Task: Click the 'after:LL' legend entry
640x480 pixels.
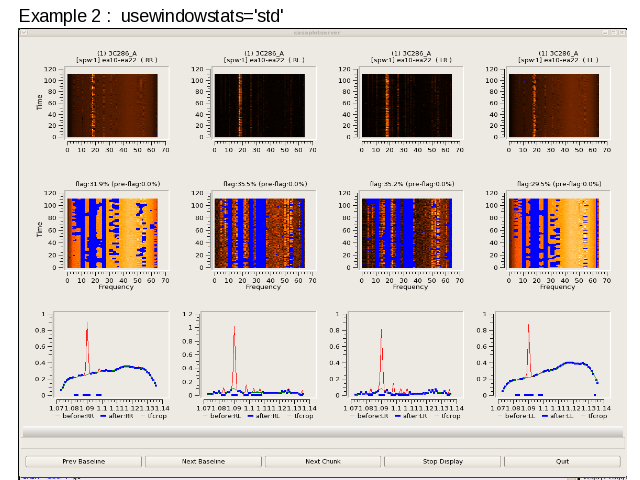Action: click(x=558, y=416)
